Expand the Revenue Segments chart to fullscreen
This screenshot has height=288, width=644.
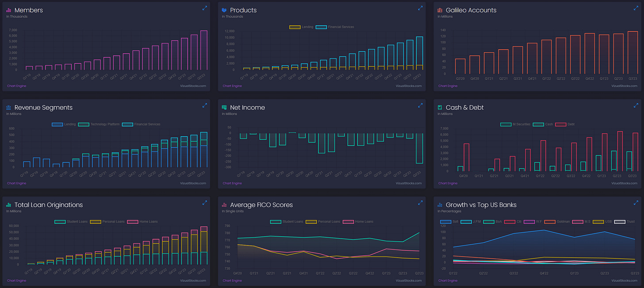click(205, 105)
